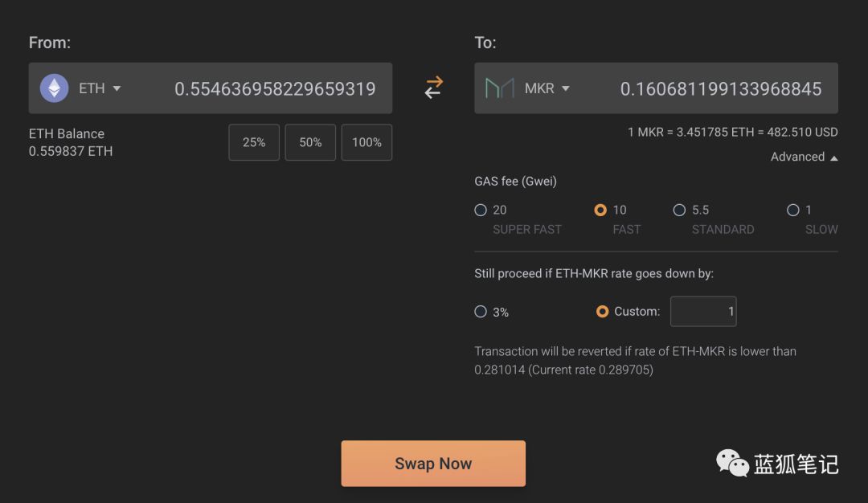Use 100% of ETH balance
Screen dimensions: 868x503
tap(367, 142)
